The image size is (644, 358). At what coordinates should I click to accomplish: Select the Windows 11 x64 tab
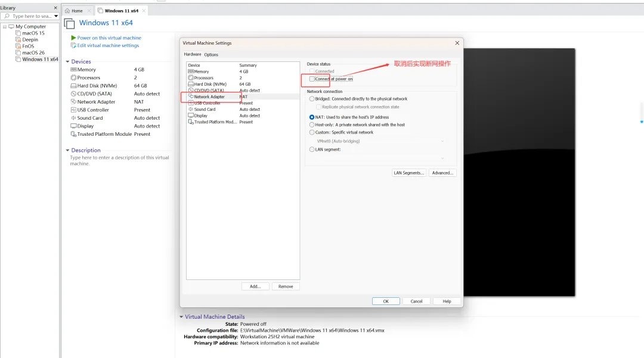click(x=121, y=11)
